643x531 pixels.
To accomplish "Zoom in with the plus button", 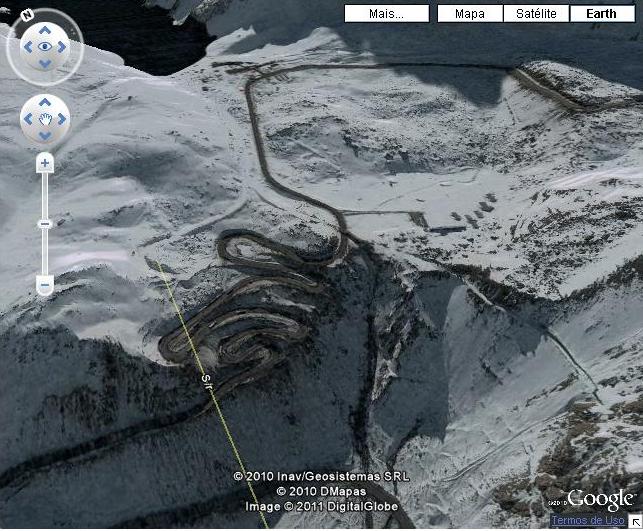I will pyautogui.click(x=45, y=163).
